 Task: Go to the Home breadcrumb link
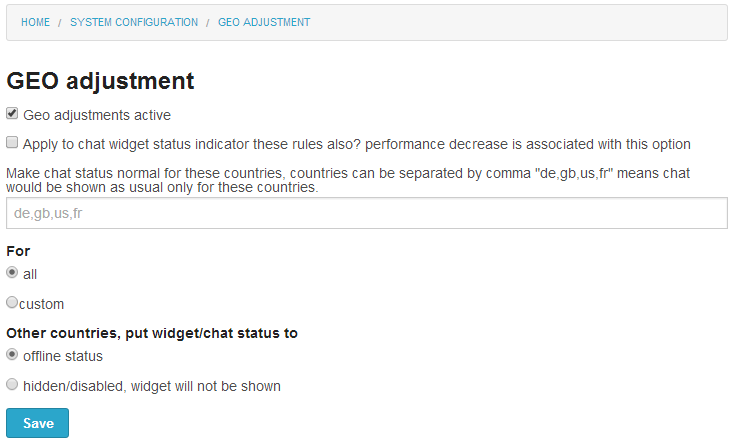point(36,22)
